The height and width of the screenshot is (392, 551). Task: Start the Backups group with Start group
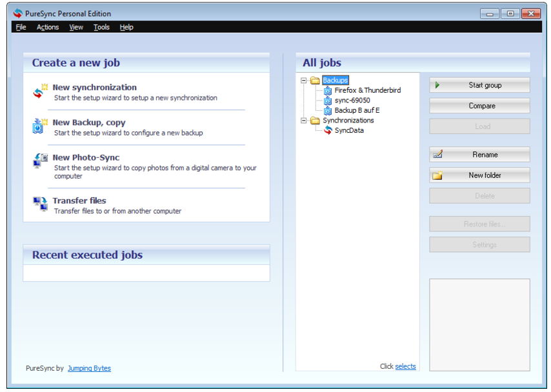tap(479, 85)
